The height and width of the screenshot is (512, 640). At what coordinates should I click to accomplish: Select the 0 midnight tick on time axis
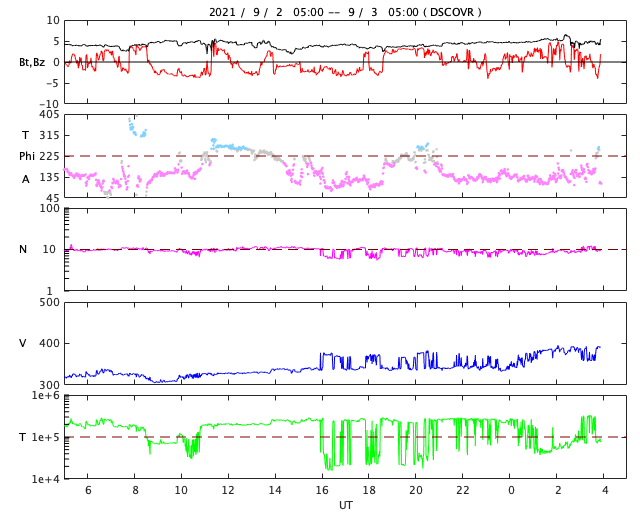pos(511,490)
